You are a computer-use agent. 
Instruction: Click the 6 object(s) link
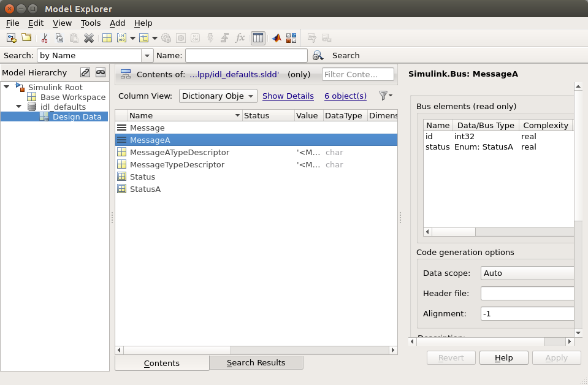(x=345, y=96)
